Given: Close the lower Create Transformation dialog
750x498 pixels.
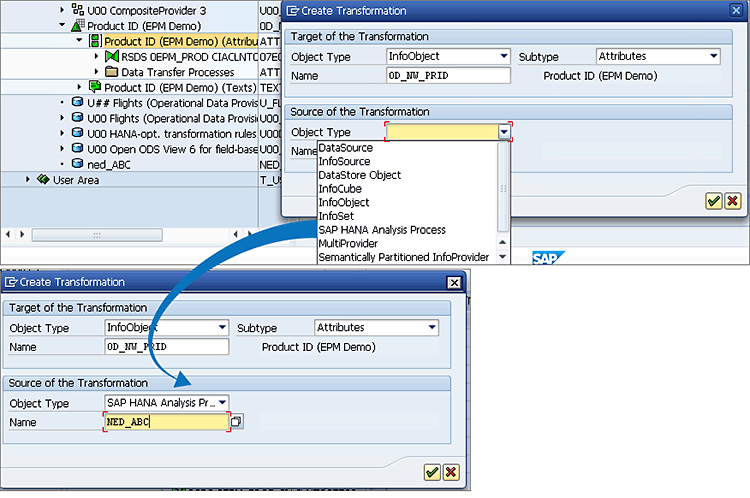Looking at the screenshot, I should 454,283.
